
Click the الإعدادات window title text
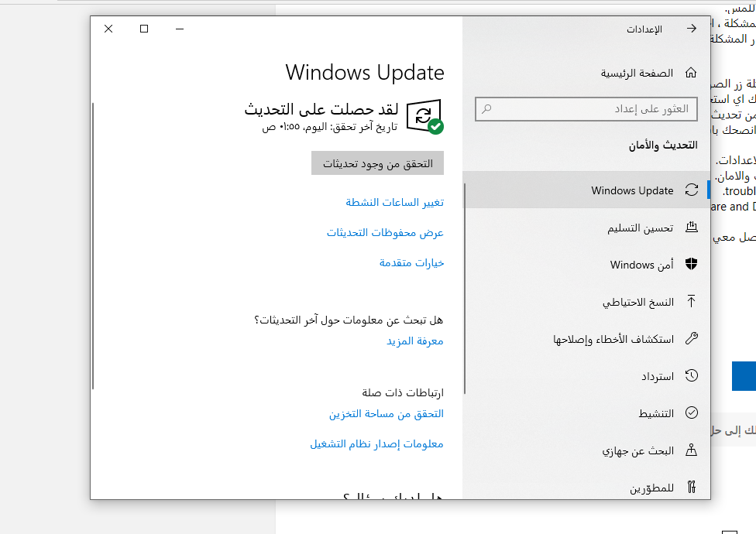tap(644, 29)
